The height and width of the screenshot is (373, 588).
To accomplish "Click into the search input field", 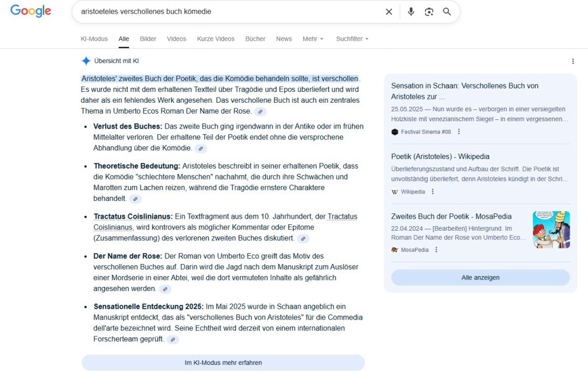I will point(230,11).
